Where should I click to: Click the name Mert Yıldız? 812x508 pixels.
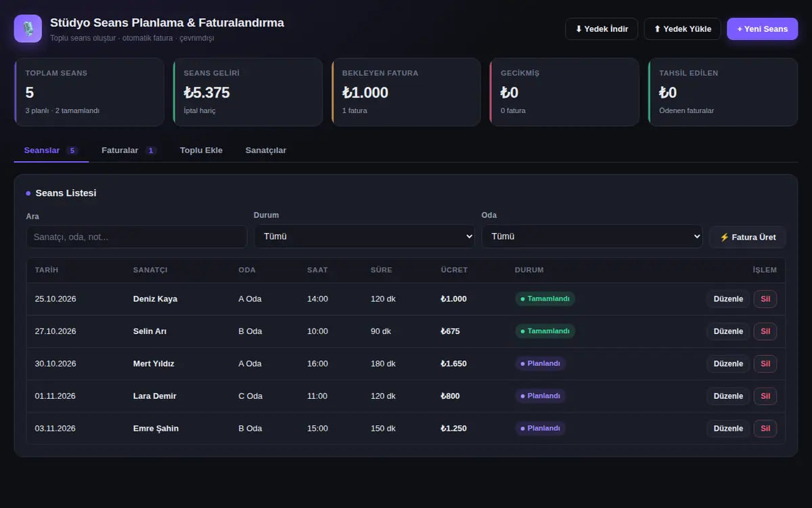click(x=154, y=364)
